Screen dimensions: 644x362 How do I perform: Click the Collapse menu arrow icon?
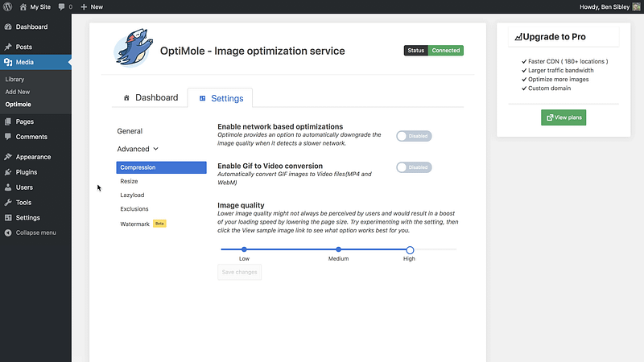coord(8,232)
